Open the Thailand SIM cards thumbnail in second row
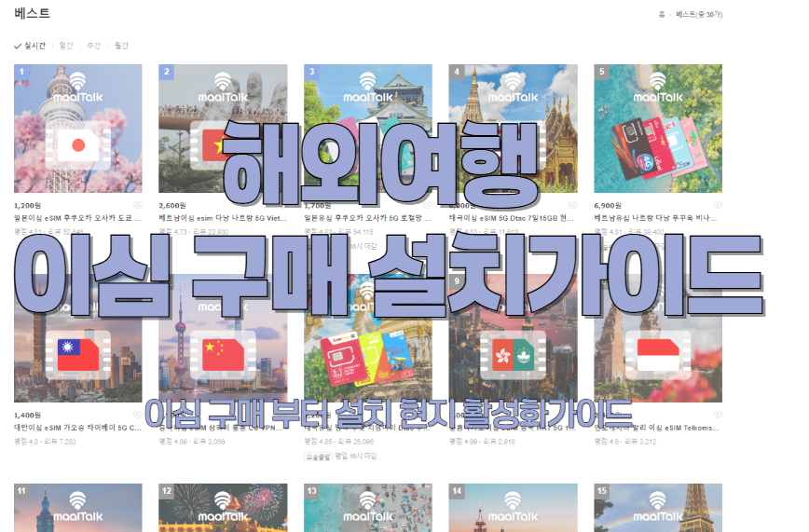The height and width of the screenshot is (532, 809). [x=368, y=338]
